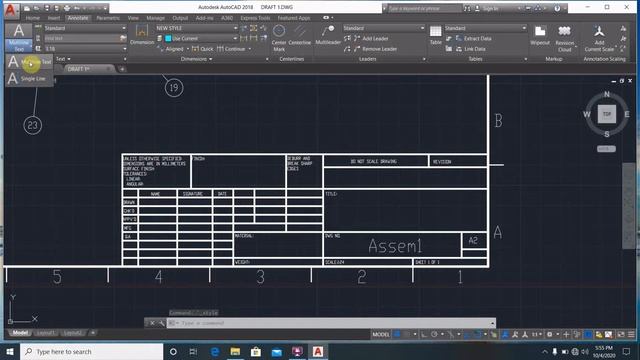The width and height of the screenshot is (640, 360).
Task: Click the Multileader tool
Action: point(328,35)
